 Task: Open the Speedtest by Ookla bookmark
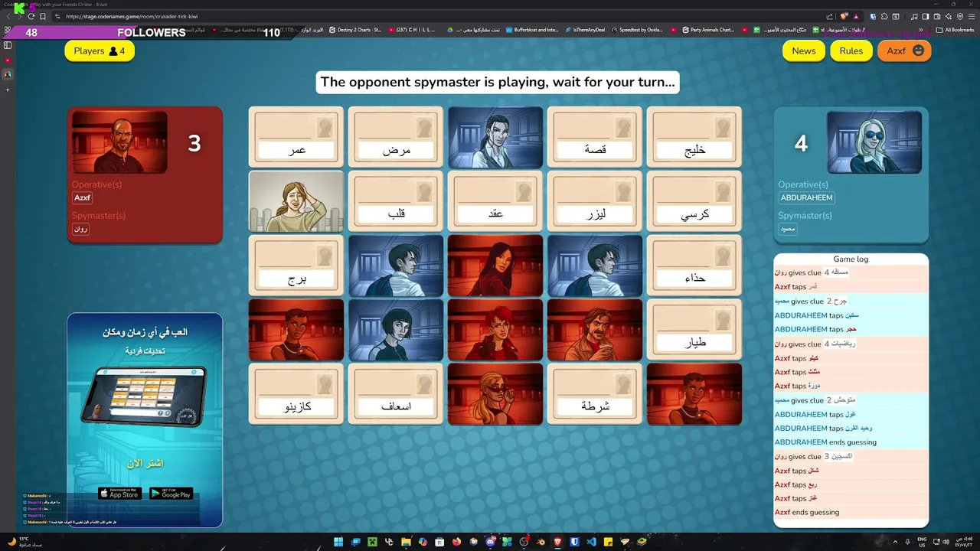637,30
